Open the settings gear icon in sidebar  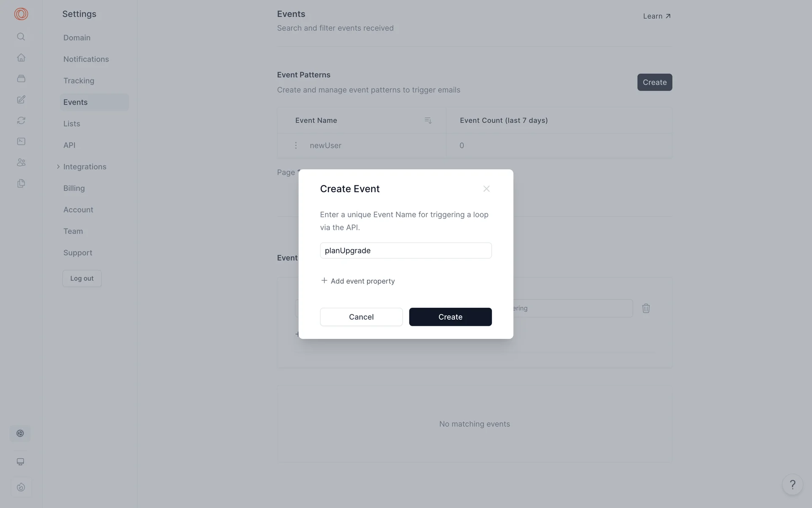pos(20,433)
